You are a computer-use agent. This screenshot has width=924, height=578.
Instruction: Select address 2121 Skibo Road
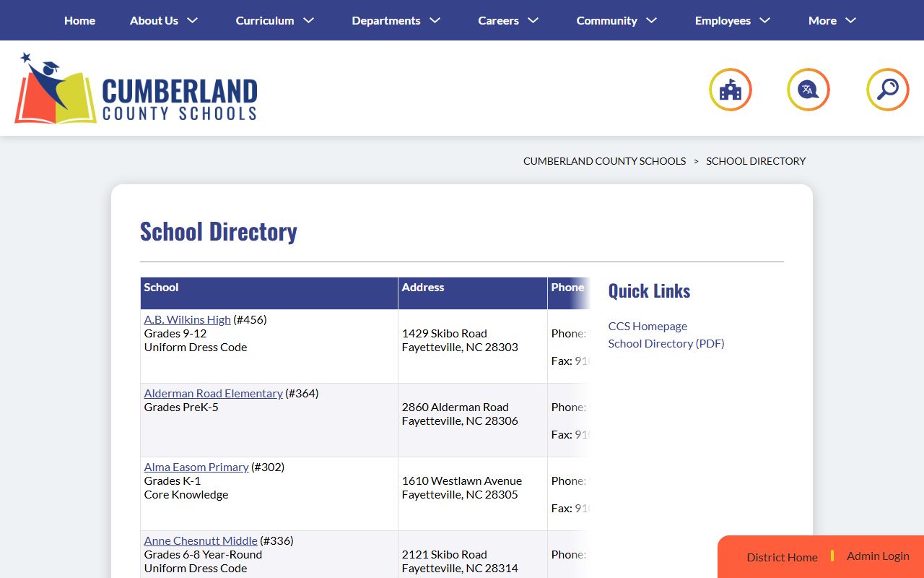[x=444, y=554]
